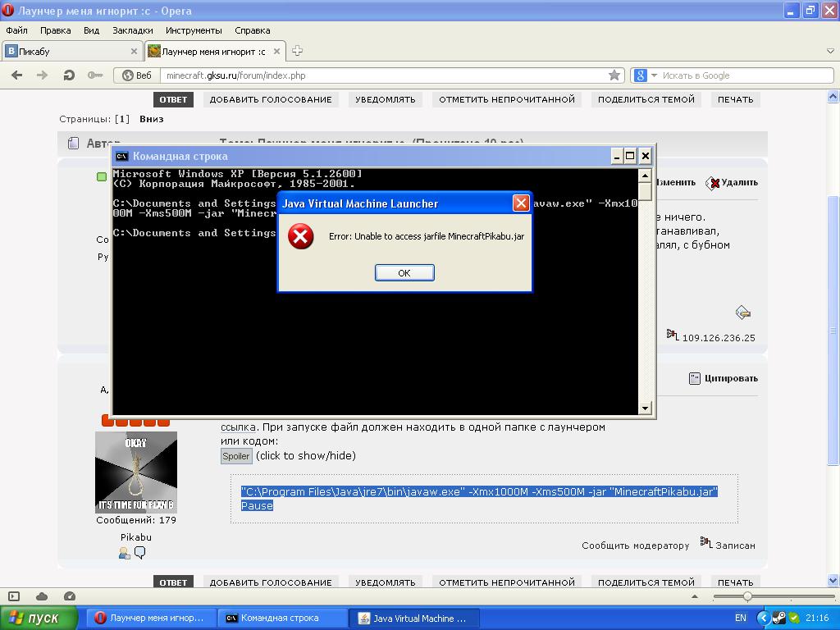Click top ОТМЕТИТЬ НЕПРОЧИТАННОЙ button
Image resolution: width=840 pixels, height=630 pixels.
(507, 99)
